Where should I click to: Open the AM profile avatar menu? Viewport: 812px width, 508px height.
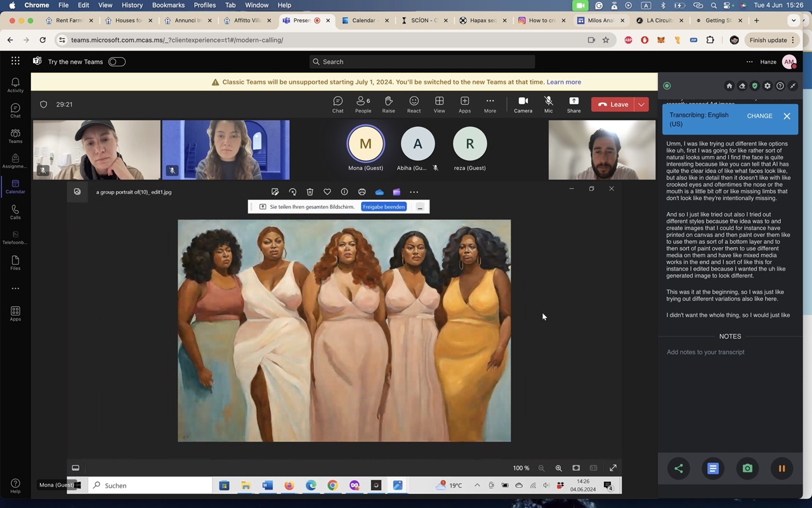789,62
